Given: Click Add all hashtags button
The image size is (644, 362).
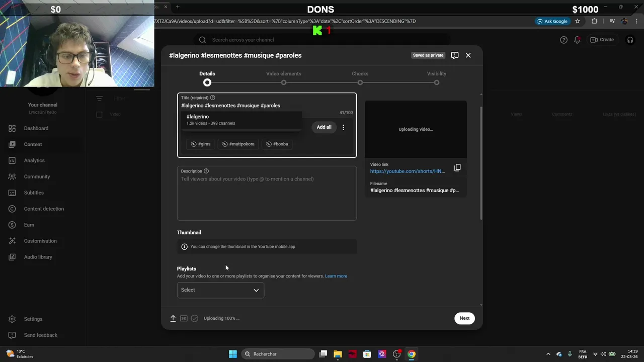Looking at the screenshot, I should click(x=324, y=127).
